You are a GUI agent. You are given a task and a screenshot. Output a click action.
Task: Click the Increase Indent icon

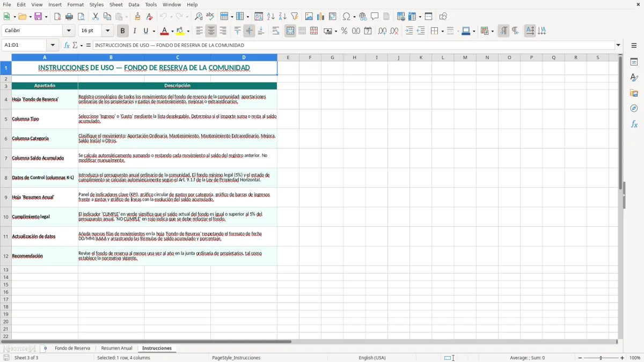[x=409, y=31]
